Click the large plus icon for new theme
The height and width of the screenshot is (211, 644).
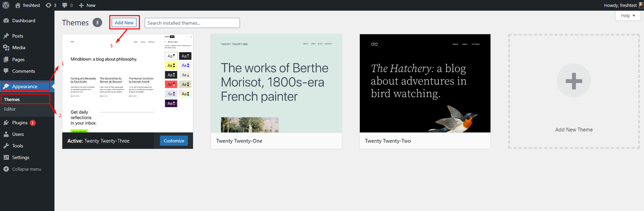pyautogui.click(x=574, y=81)
